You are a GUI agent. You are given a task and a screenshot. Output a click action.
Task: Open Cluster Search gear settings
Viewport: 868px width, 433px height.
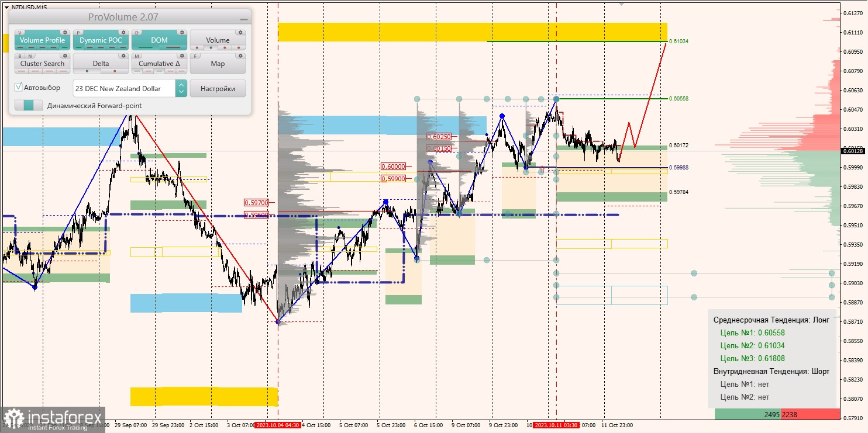[65, 56]
